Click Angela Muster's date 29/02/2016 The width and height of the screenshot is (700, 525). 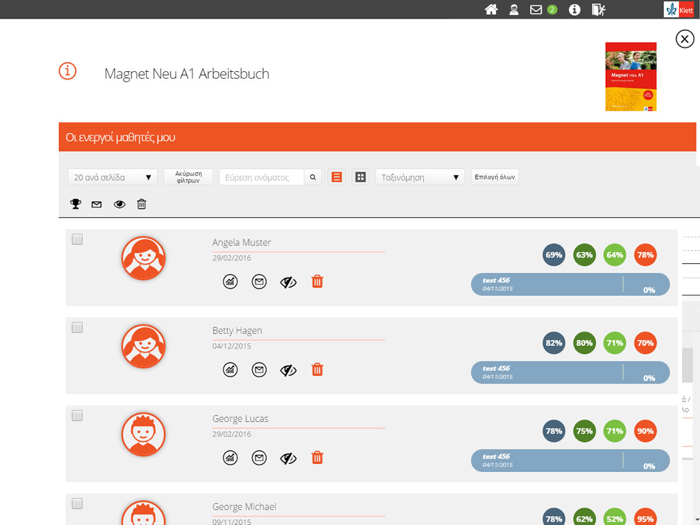tap(231, 258)
